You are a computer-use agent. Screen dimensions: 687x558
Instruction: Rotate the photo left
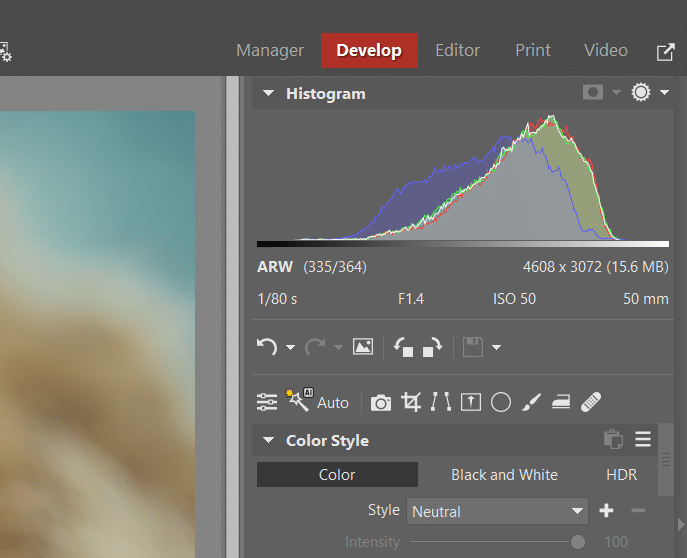[403, 347]
